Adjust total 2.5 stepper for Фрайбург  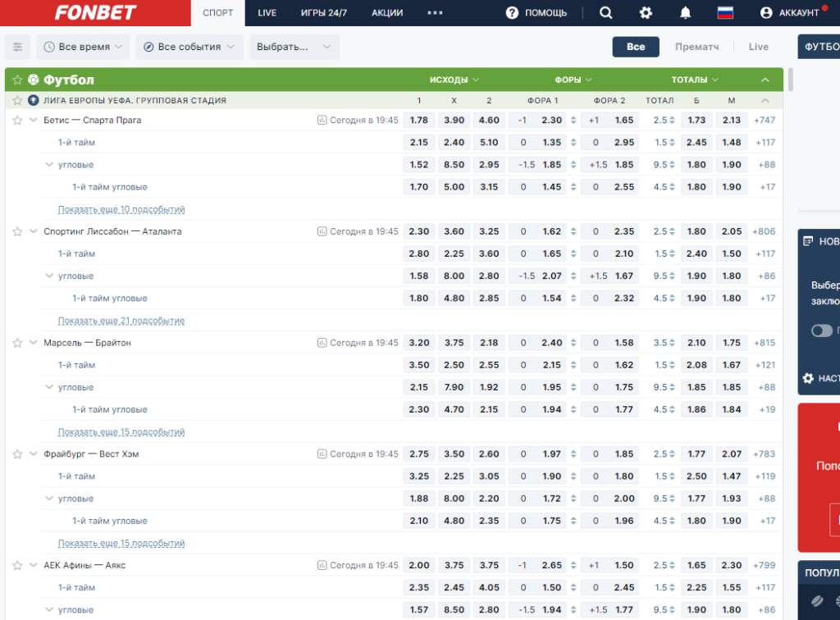672,454
